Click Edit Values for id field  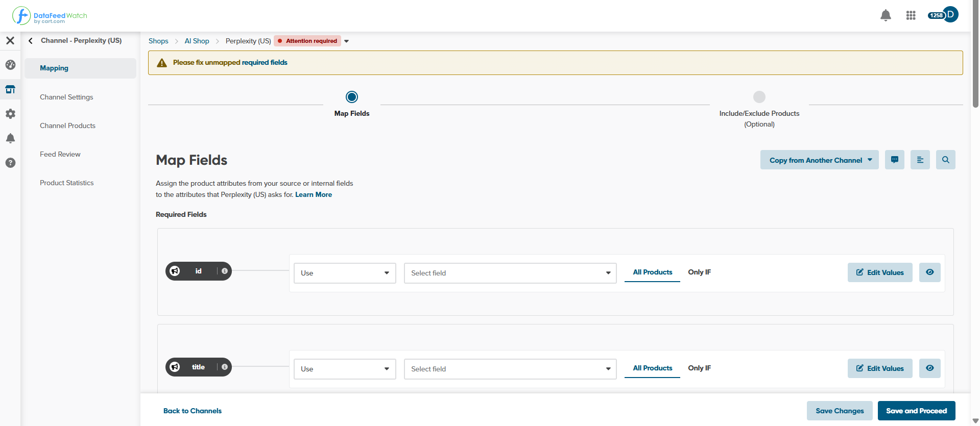880,272
